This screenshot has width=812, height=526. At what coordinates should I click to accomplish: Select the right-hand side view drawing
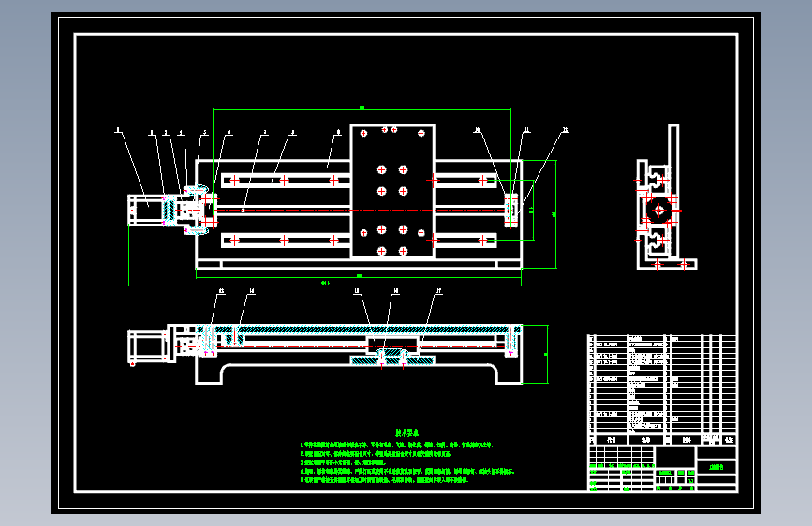(666, 197)
